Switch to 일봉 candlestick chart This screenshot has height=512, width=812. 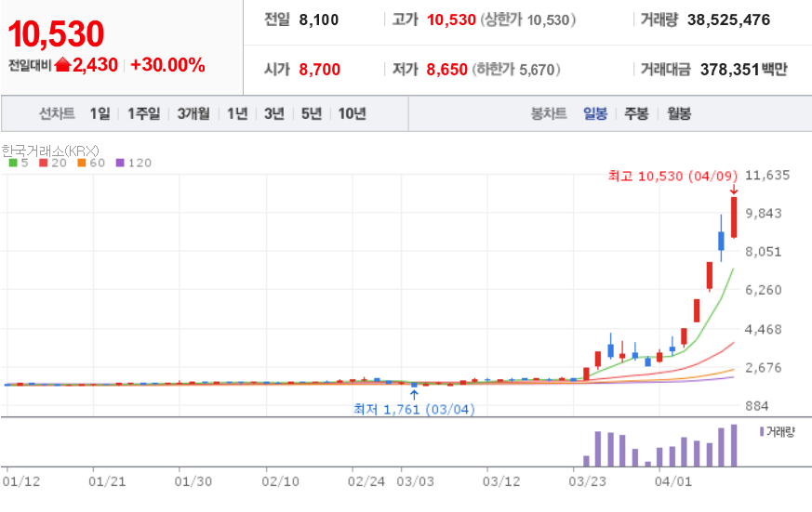pos(595,113)
